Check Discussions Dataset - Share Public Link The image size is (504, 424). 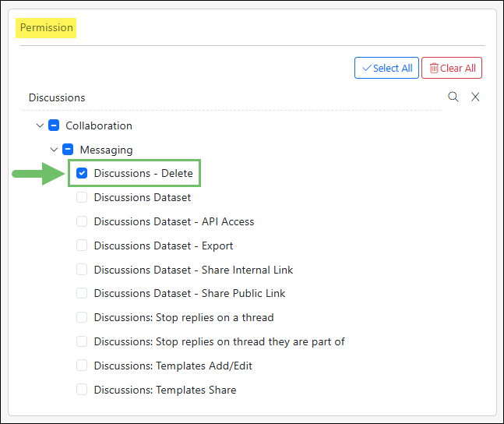[x=82, y=293]
